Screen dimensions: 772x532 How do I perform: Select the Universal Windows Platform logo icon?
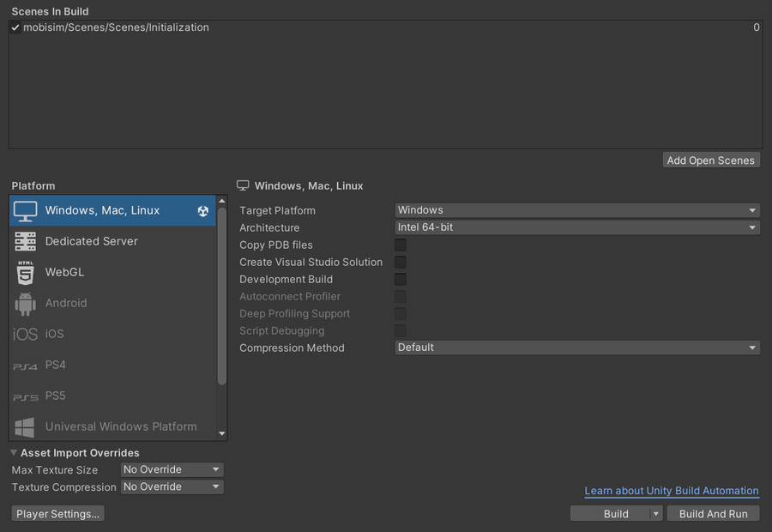(25, 427)
